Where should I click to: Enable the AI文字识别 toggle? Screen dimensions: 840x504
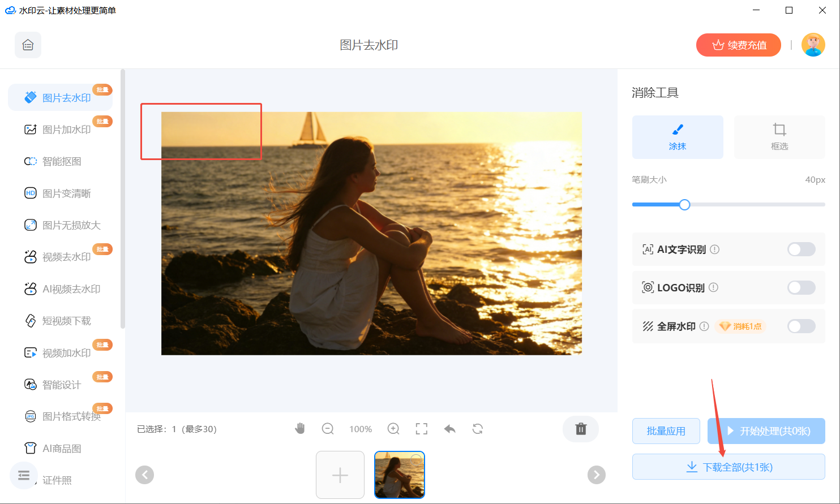[801, 249]
